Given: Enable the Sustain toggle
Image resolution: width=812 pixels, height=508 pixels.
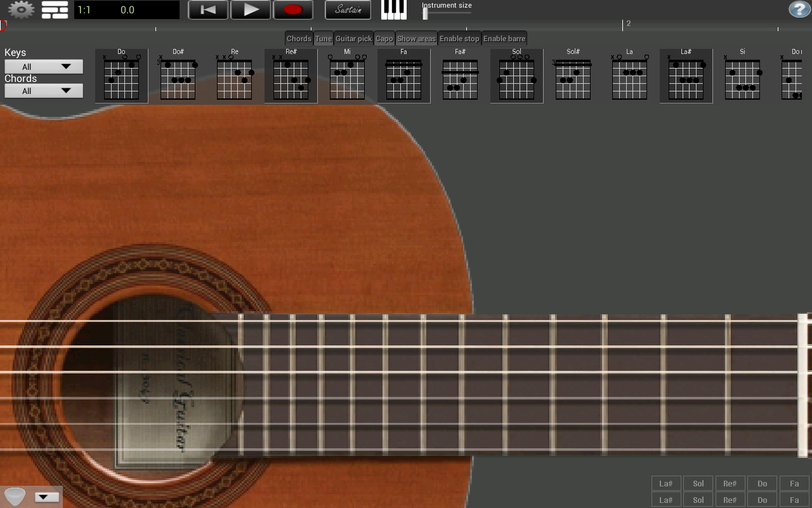Looking at the screenshot, I should tap(348, 10).
